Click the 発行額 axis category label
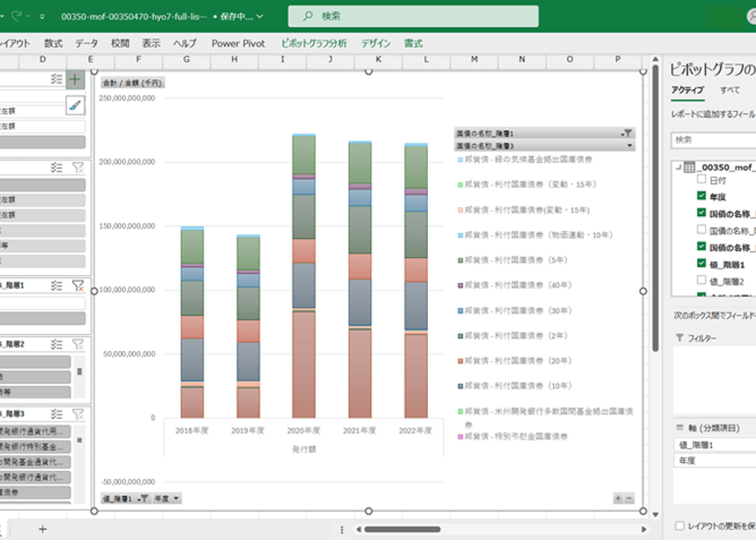This screenshot has width=756, height=540. click(x=304, y=449)
